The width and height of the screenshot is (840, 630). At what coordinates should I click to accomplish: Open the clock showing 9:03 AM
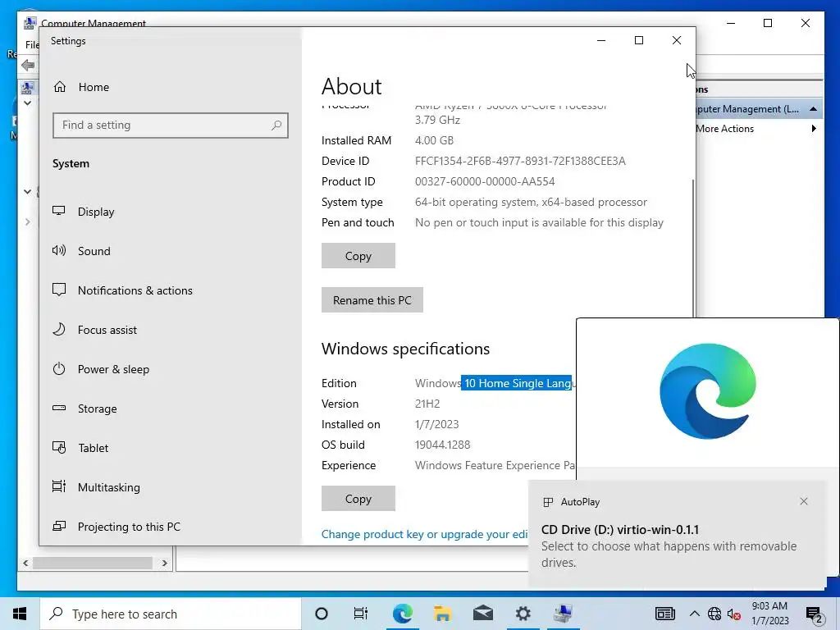click(x=769, y=614)
